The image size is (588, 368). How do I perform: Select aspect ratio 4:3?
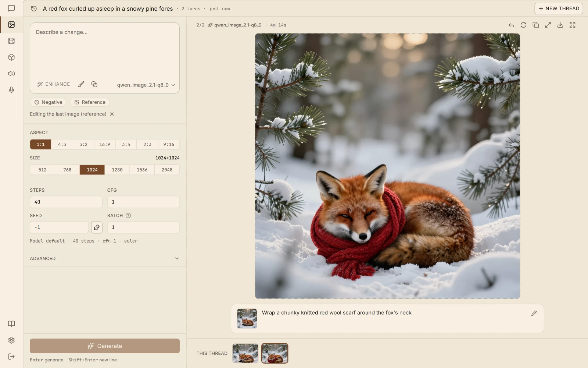[62, 145]
